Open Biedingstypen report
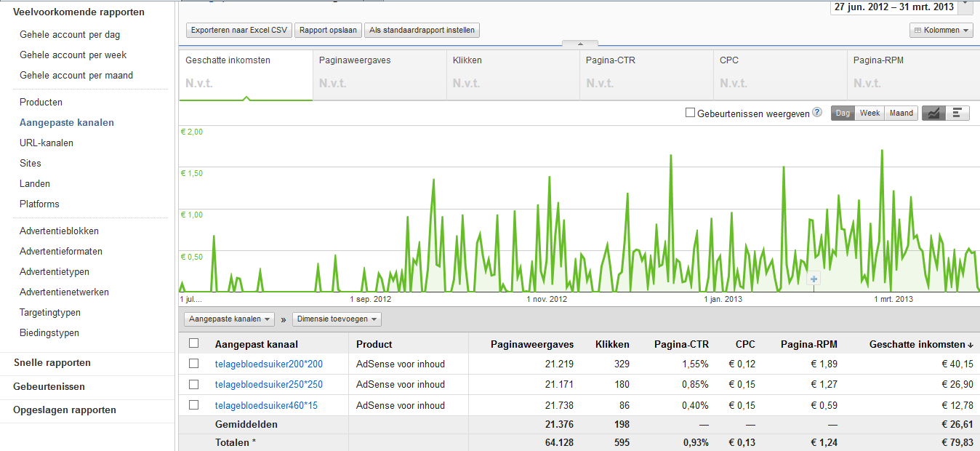 pos(49,332)
